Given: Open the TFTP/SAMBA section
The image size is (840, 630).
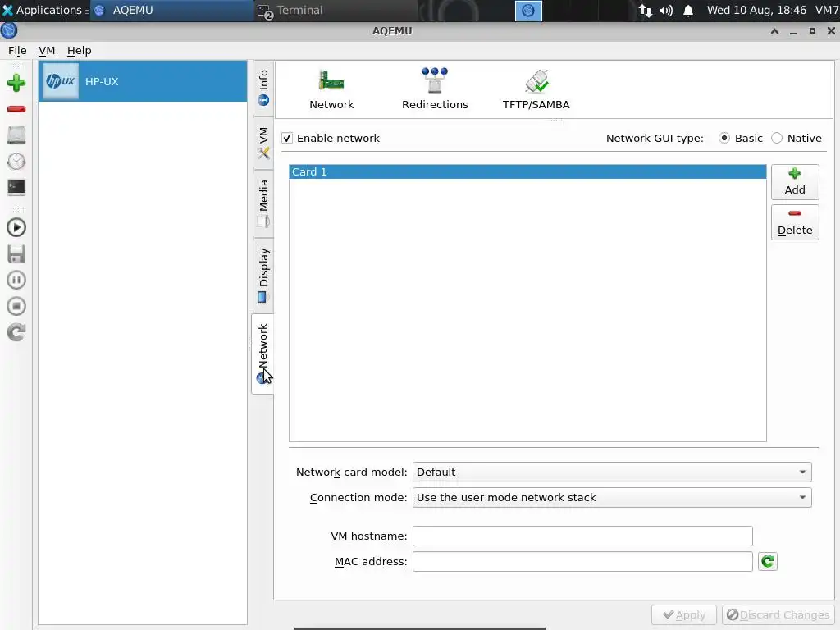Looking at the screenshot, I should pos(536,89).
